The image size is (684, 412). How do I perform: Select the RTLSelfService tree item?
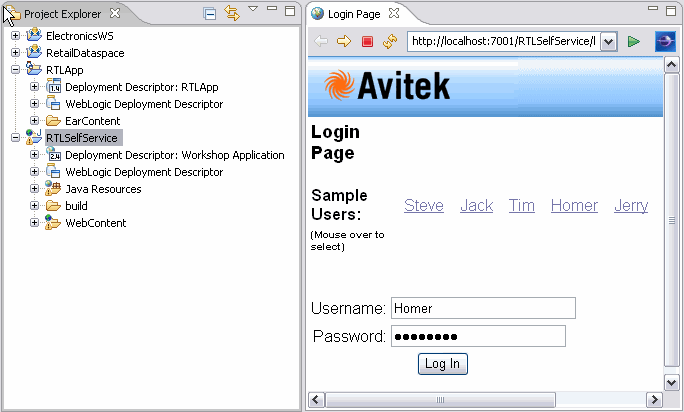coord(82,138)
